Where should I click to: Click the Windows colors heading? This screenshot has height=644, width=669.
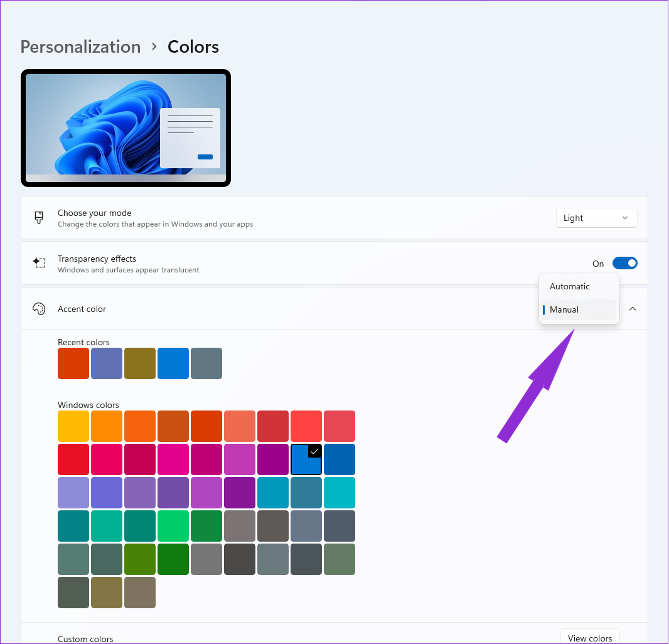pyautogui.click(x=88, y=405)
